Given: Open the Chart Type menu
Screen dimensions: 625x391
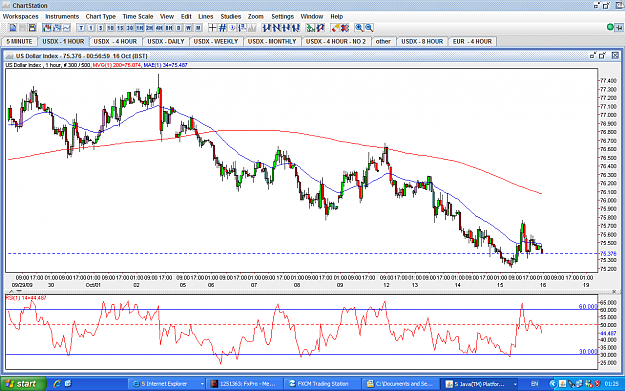Looking at the screenshot, I should 100,17.
